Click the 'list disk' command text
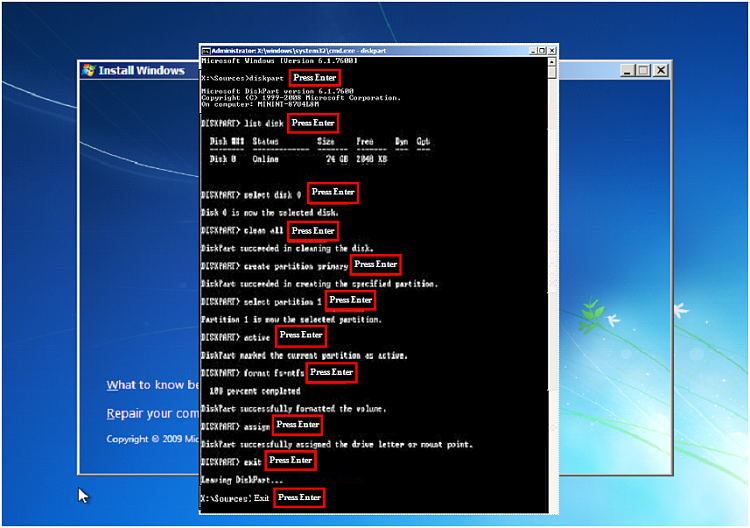The width and height of the screenshot is (750, 528). [x=264, y=123]
